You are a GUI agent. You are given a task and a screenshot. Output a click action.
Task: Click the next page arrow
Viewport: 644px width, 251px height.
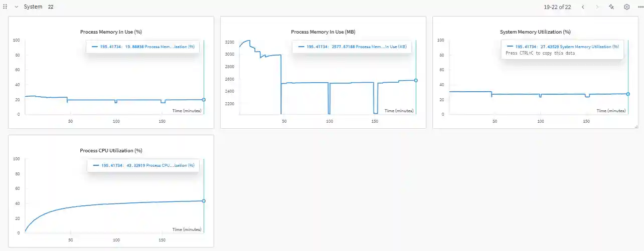tap(597, 7)
